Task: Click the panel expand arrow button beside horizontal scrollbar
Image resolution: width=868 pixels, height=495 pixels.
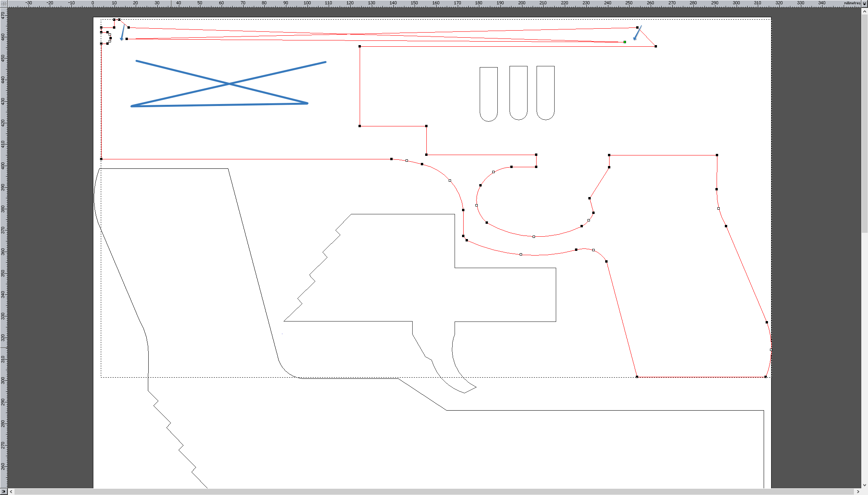Action: [4, 491]
